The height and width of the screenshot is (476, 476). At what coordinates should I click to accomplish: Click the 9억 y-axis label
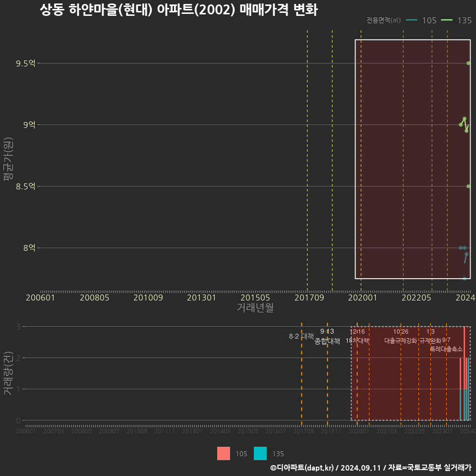tap(29, 125)
